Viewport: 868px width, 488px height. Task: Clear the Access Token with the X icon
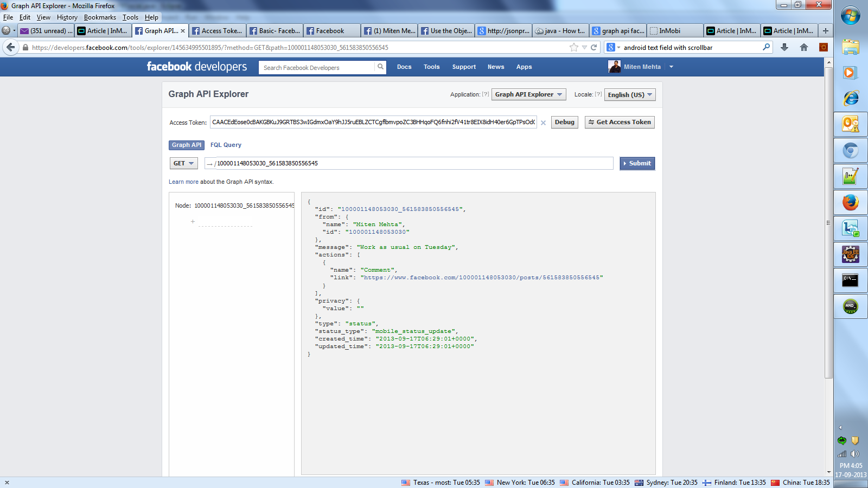[543, 123]
